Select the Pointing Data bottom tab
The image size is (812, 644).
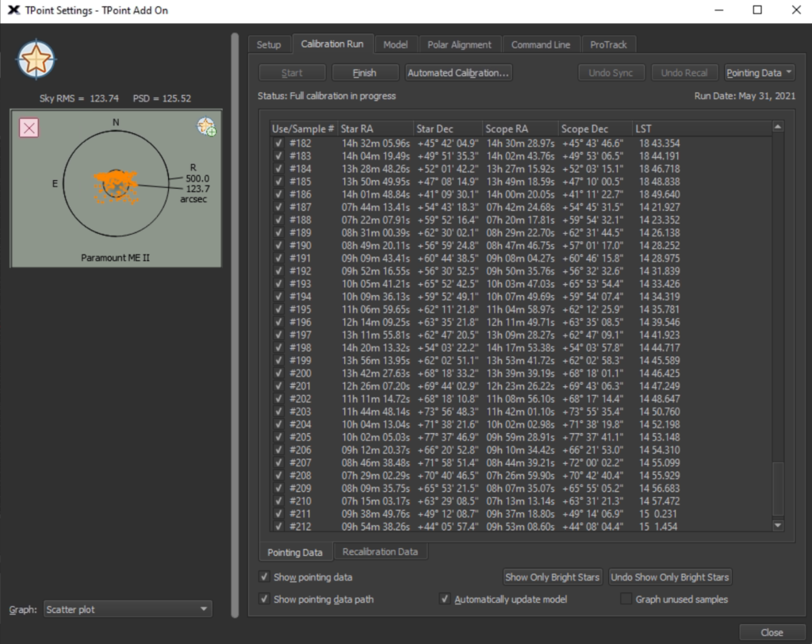pyautogui.click(x=295, y=552)
